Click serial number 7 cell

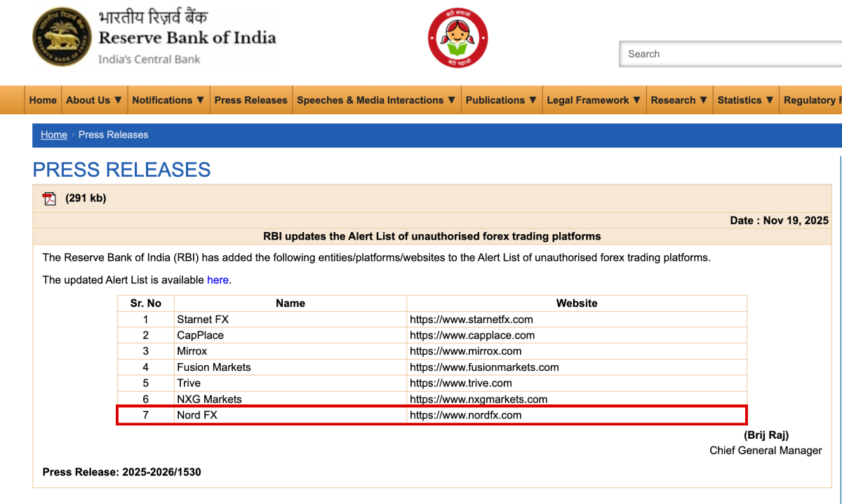[x=146, y=415]
